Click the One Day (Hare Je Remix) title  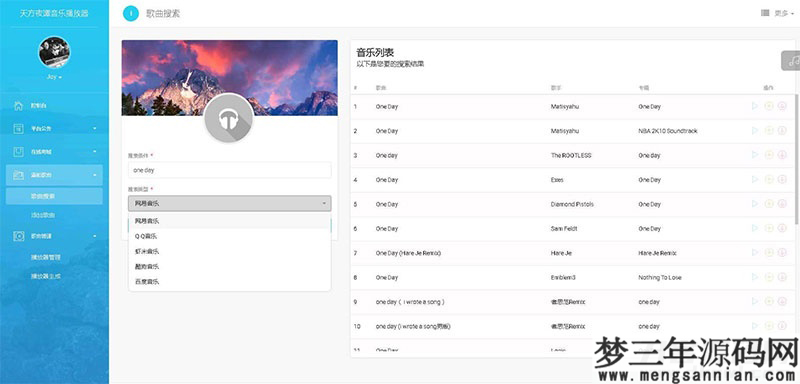[x=408, y=253]
